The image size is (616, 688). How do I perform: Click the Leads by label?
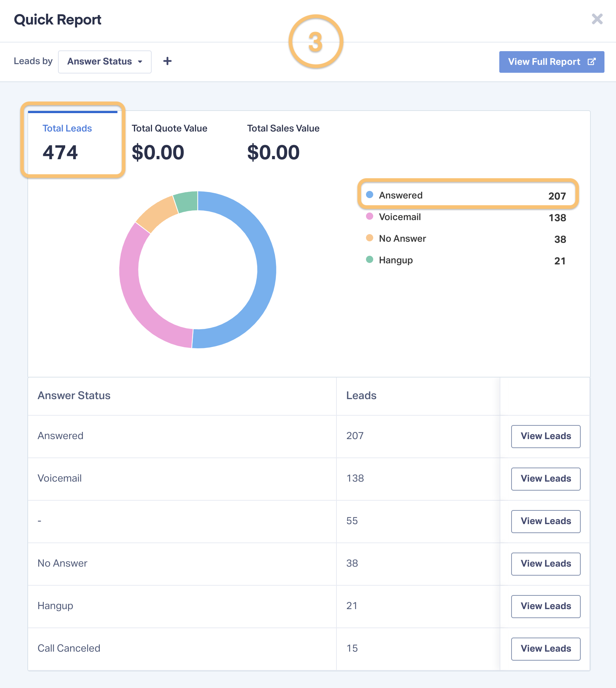point(33,61)
